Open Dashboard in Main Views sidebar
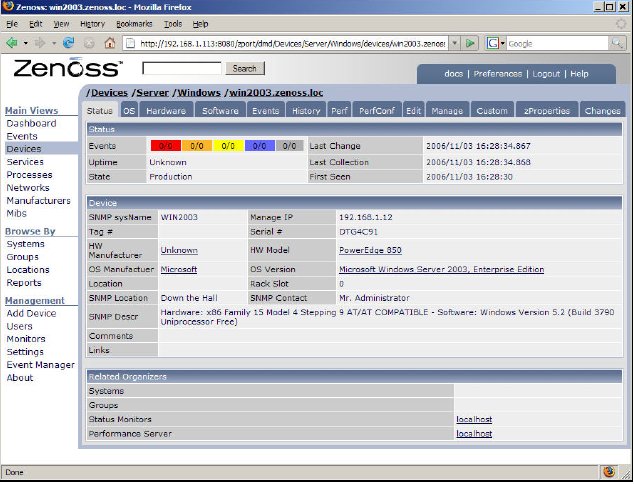 [x=32, y=123]
